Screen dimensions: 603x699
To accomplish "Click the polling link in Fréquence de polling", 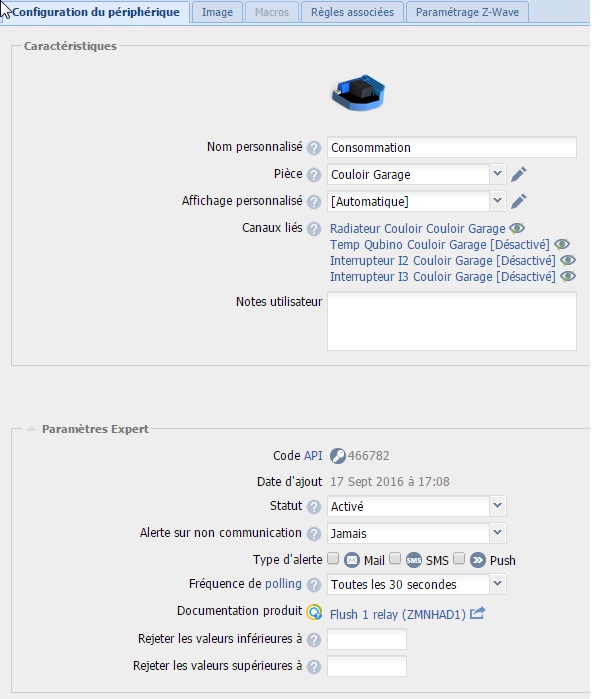I will (283, 584).
